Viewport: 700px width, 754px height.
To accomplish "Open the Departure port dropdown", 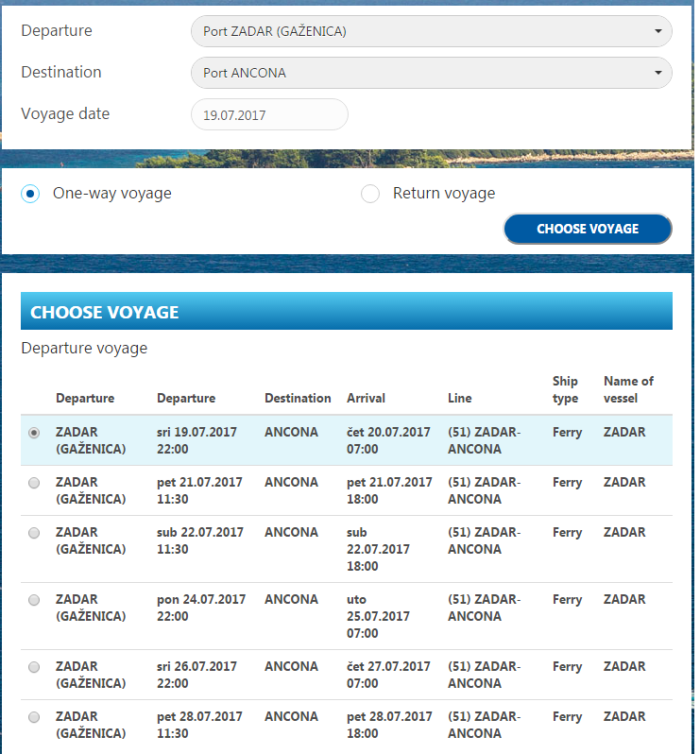I will [x=431, y=31].
